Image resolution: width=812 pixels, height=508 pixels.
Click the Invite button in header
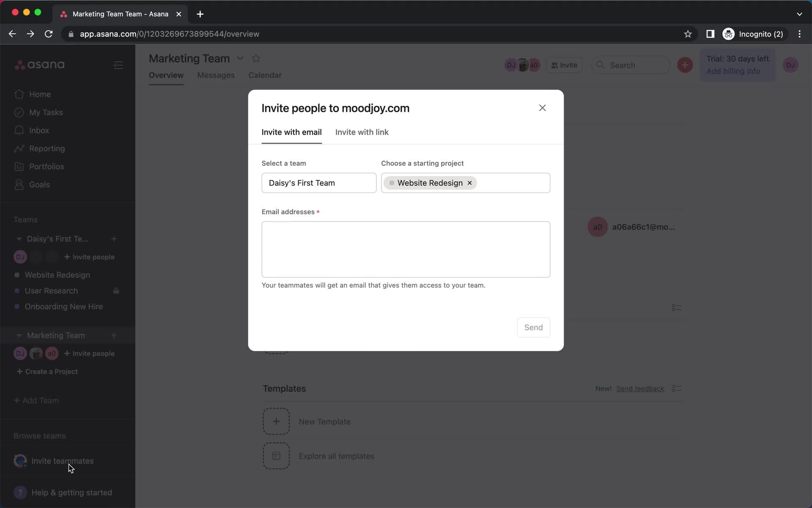(564, 65)
